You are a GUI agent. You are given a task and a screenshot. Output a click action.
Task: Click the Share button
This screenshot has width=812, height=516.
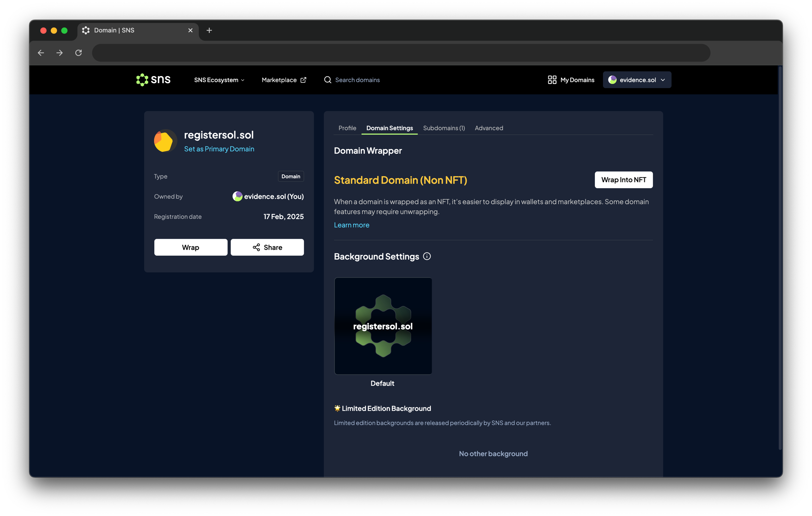coord(267,247)
